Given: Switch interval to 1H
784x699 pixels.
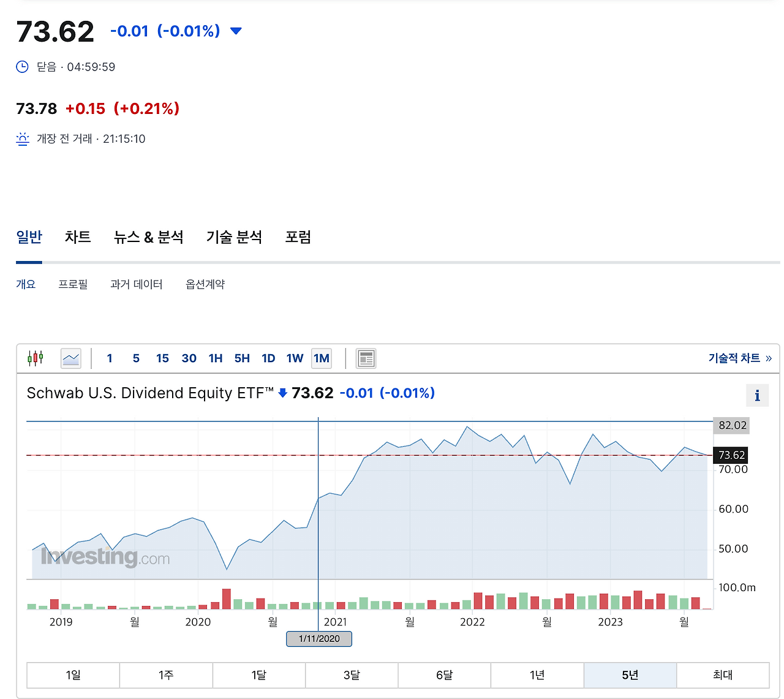Looking at the screenshot, I should tap(216, 358).
